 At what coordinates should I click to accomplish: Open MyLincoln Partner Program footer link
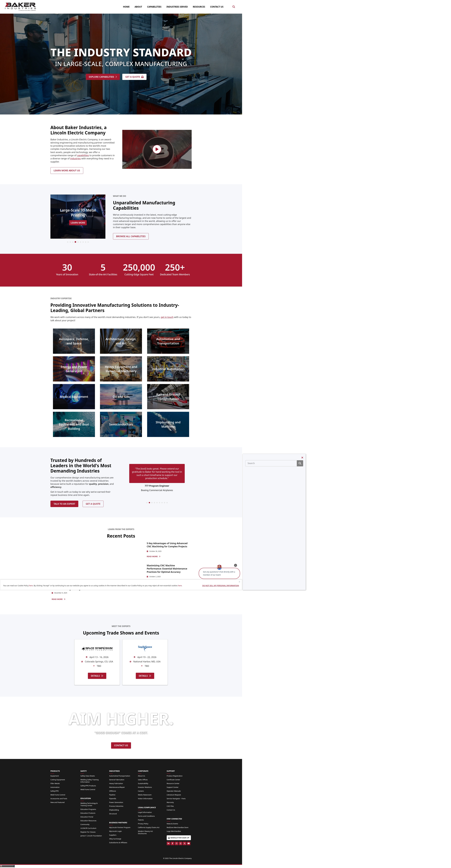(x=120, y=827)
